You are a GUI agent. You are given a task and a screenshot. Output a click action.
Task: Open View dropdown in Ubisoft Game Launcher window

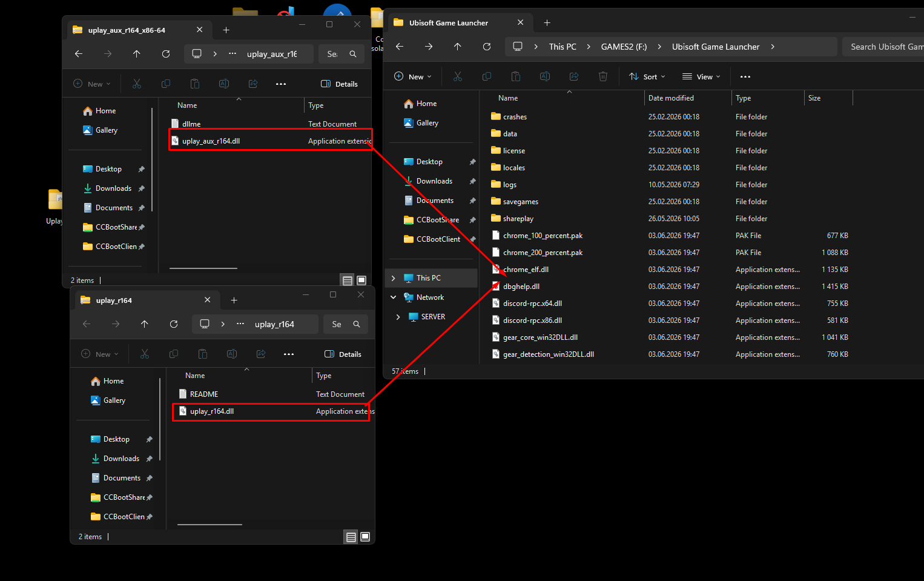[x=701, y=76]
